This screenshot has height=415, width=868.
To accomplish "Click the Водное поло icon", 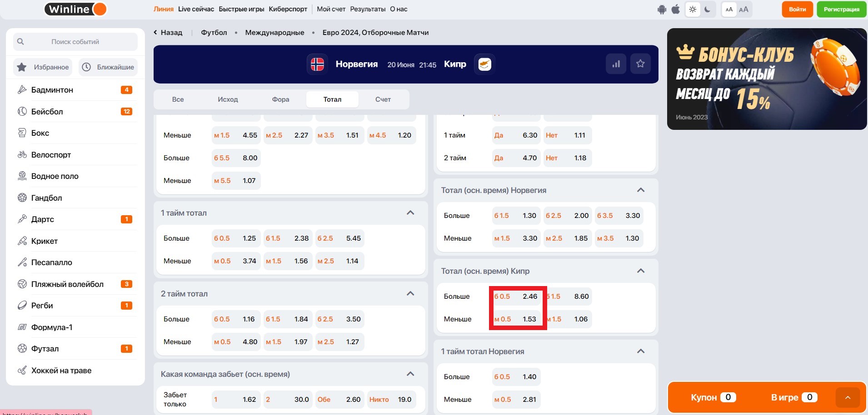I will [x=22, y=176].
